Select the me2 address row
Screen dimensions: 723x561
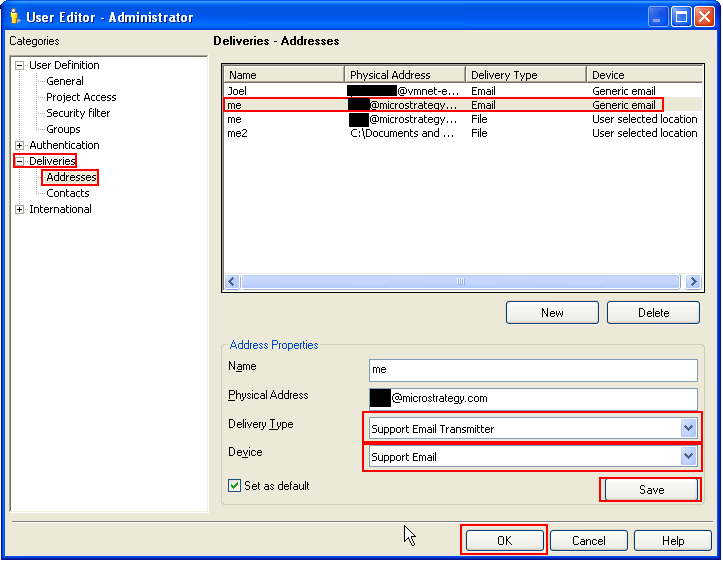click(463, 134)
